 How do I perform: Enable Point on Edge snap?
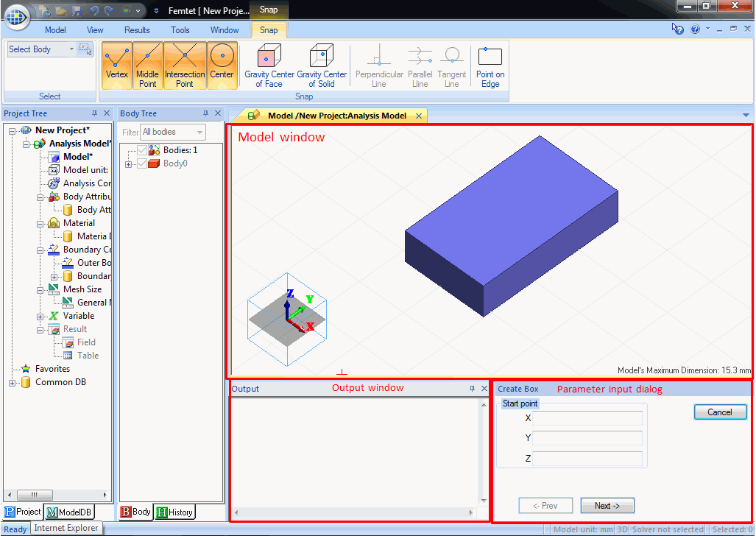(490, 64)
